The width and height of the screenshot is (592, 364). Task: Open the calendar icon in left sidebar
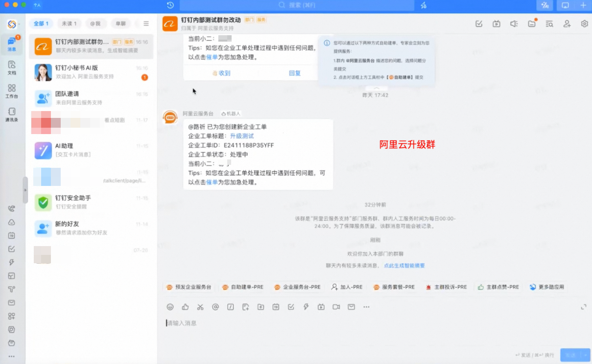(x=12, y=235)
